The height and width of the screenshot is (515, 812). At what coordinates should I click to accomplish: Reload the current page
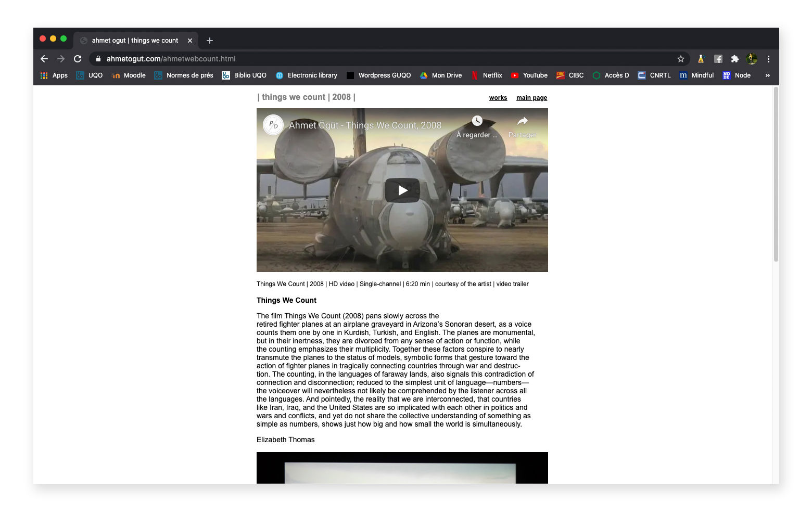tap(78, 59)
